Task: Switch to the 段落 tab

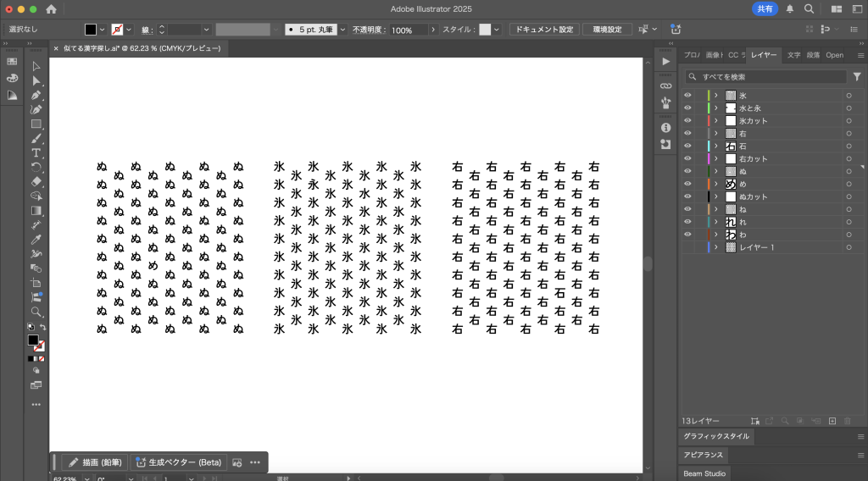Action: pos(813,55)
